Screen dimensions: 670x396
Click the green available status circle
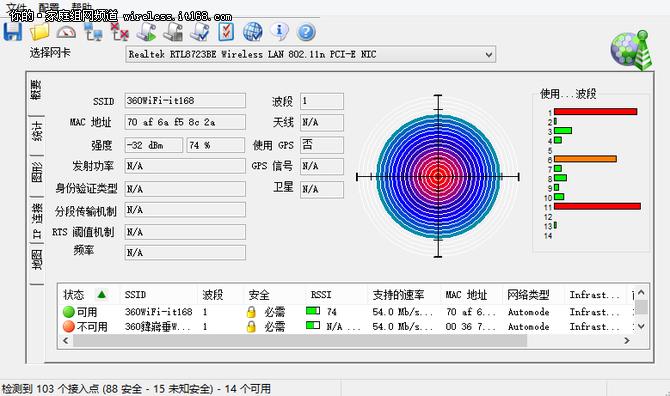(68, 312)
